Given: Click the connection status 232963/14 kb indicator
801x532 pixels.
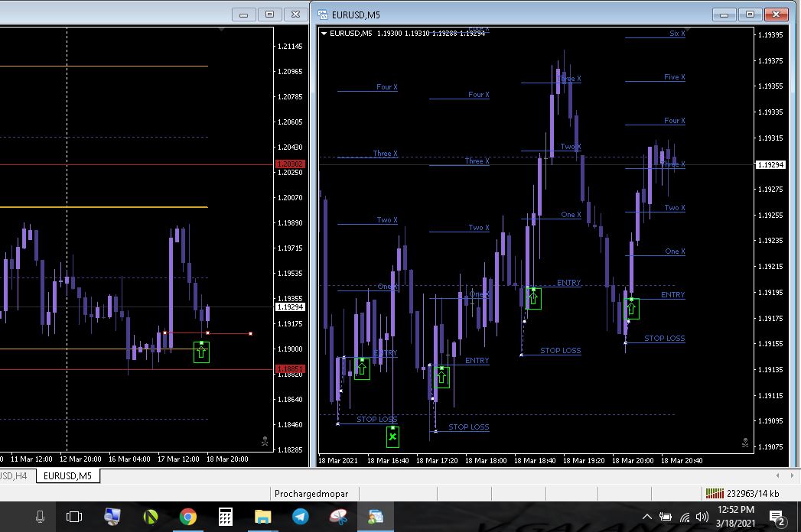Looking at the screenshot, I should point(741,494).
